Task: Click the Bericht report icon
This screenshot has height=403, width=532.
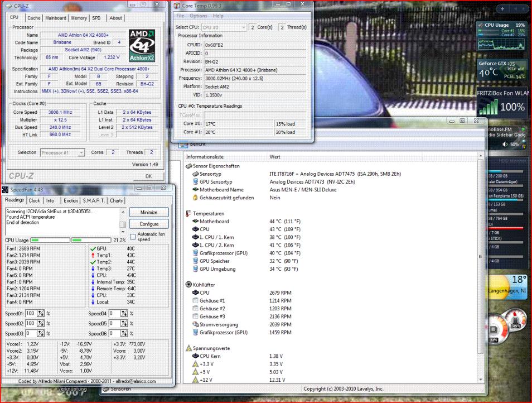Action: [183, 145]
